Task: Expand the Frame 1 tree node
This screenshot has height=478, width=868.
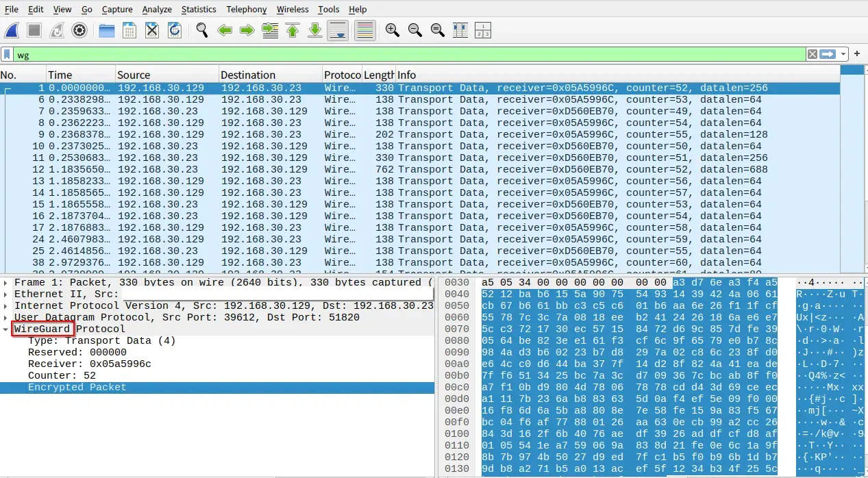Action: (6, 282)
